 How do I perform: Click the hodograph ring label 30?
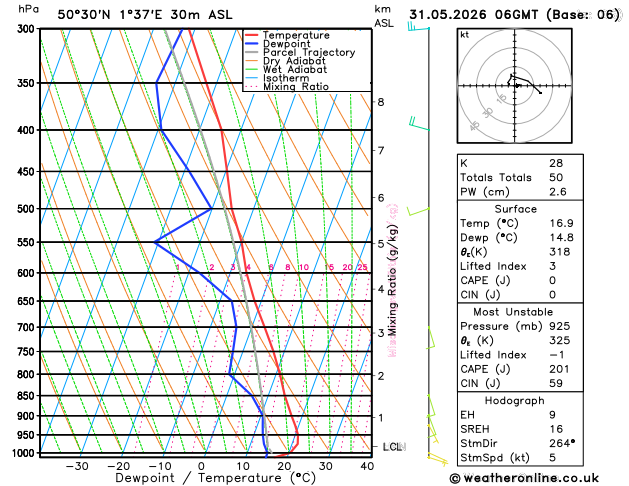tap(488, 113)
